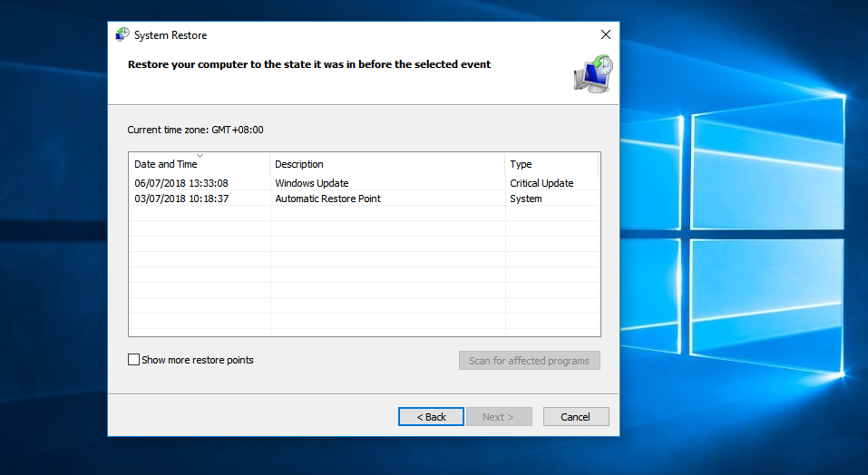Sort by the Type column header
This screenshot has height=475, width=868.
tap(552, 164)
